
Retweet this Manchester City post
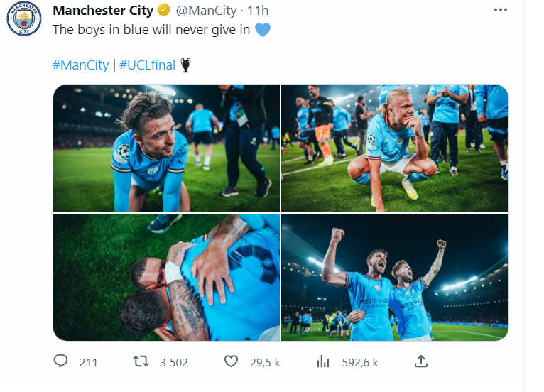tap(141, 361)
